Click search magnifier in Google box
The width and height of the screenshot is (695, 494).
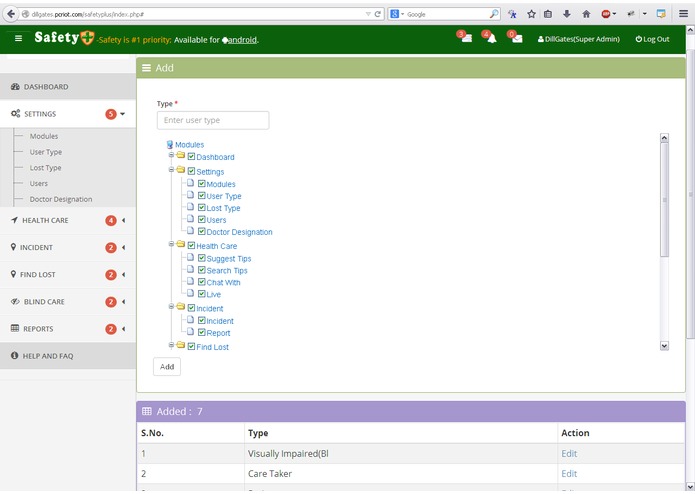pyautogui.click(x=494, y=14)
